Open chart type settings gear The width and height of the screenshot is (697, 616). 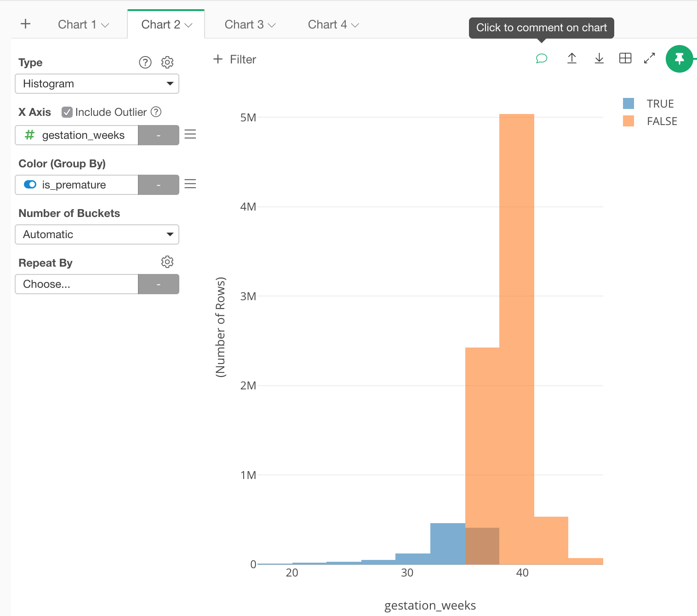point(167,62)
